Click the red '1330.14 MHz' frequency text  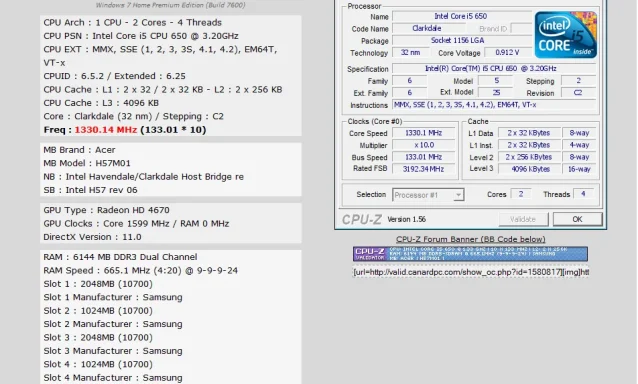106,130
